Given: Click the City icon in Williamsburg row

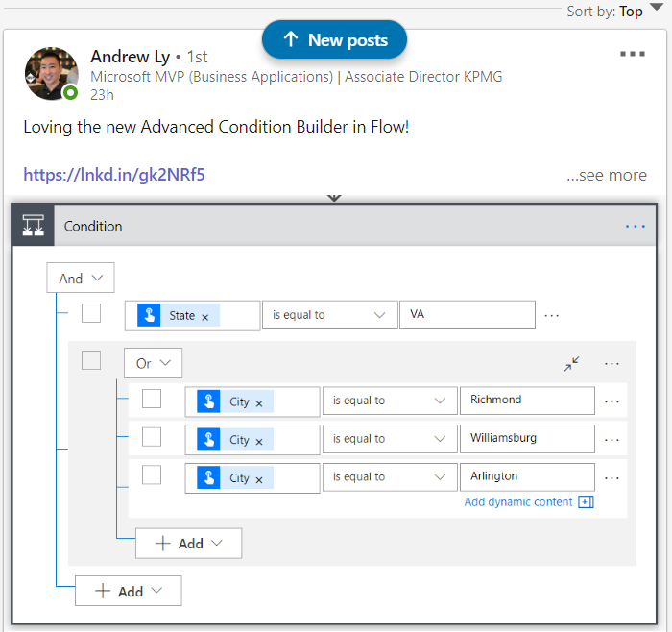Looking at the screenshot, I should (x=208, y=440).
